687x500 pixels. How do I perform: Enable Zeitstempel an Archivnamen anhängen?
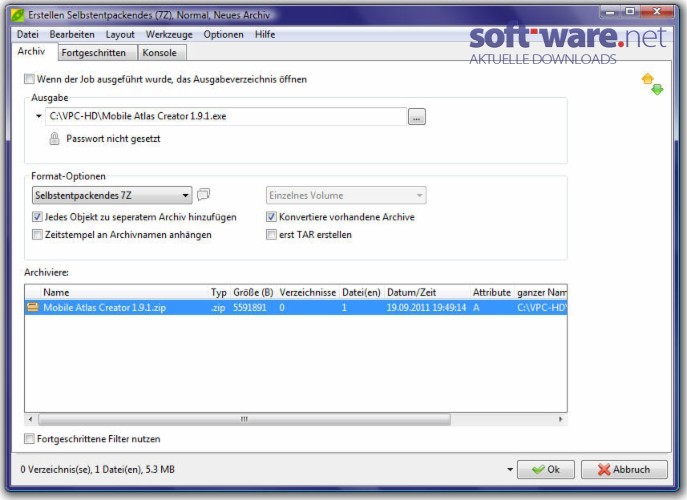click(37, 234)
